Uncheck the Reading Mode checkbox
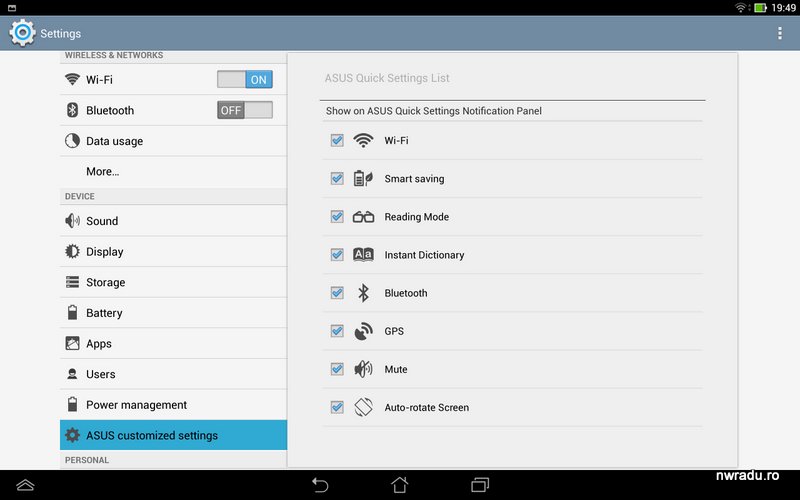Image resolution: width=800 pixels, height=500 pixels. click(337, 217)
